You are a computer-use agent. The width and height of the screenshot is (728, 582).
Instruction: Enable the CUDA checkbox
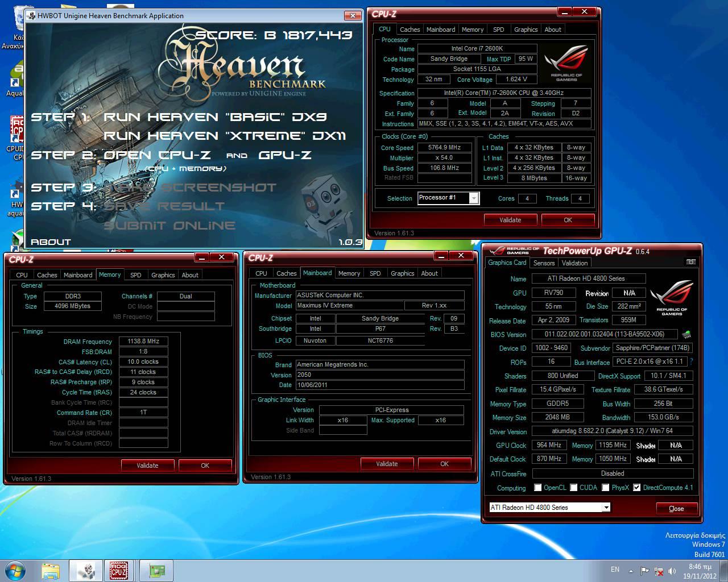coord(574,488)
